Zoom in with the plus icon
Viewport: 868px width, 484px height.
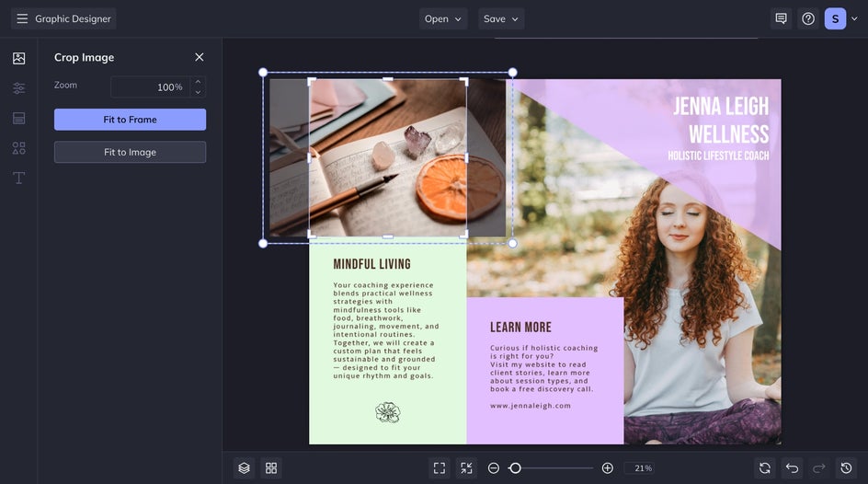coord(607,468)
